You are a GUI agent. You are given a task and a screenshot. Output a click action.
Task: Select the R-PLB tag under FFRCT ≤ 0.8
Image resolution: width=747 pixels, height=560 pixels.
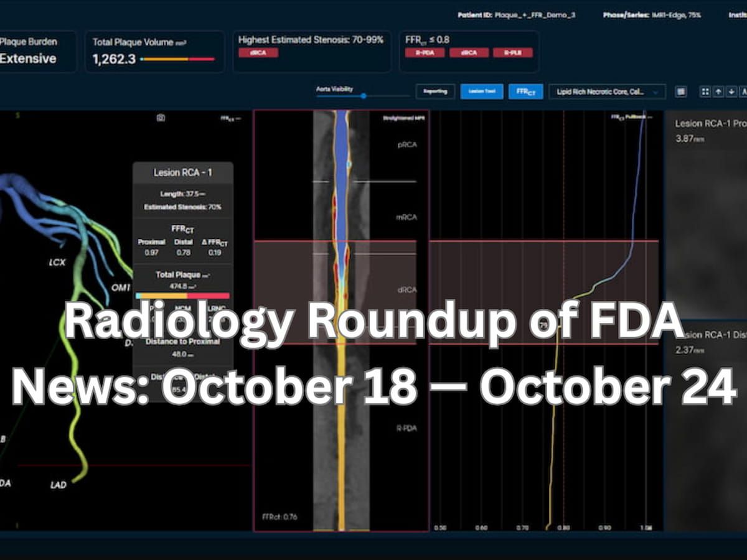514,53
